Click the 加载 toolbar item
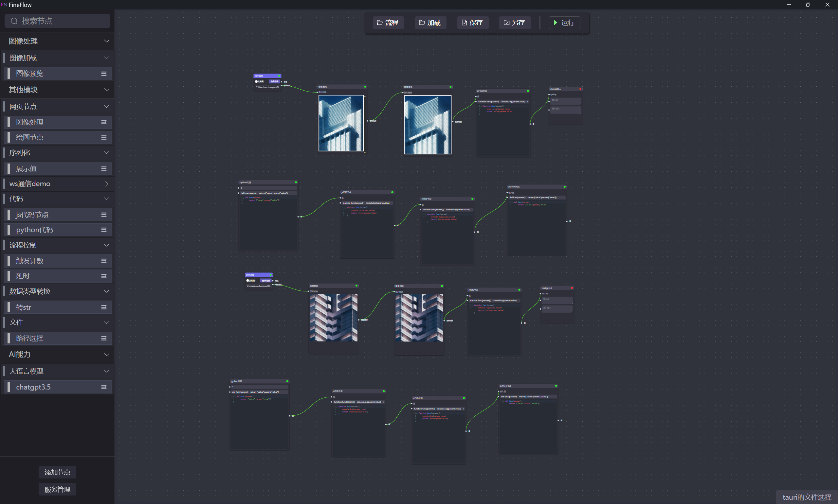The height and width of the screenshot is (504, 838). click(430, 23)
